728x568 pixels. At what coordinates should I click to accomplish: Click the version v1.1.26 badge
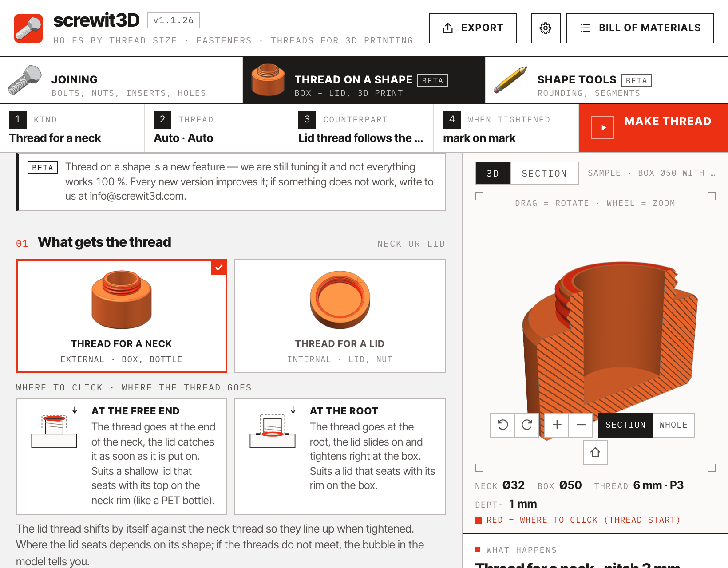point(174,20)
